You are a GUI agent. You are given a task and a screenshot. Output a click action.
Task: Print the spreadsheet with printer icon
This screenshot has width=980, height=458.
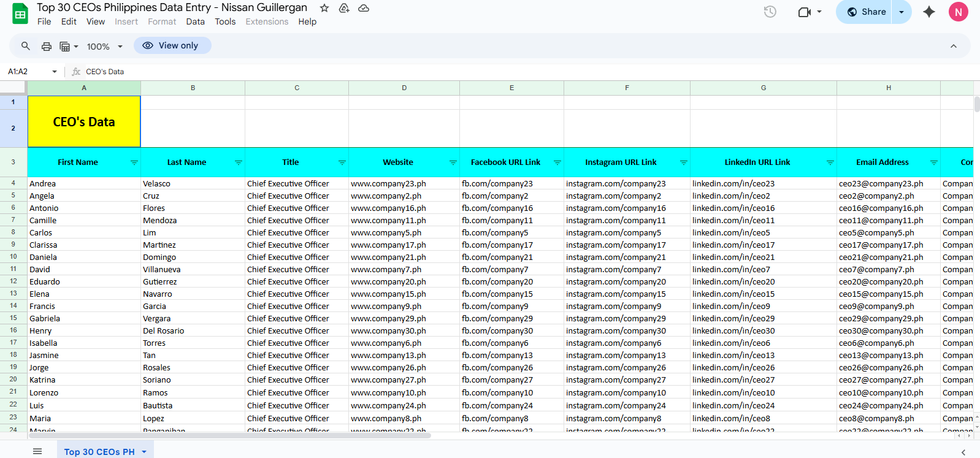[47, 46]
